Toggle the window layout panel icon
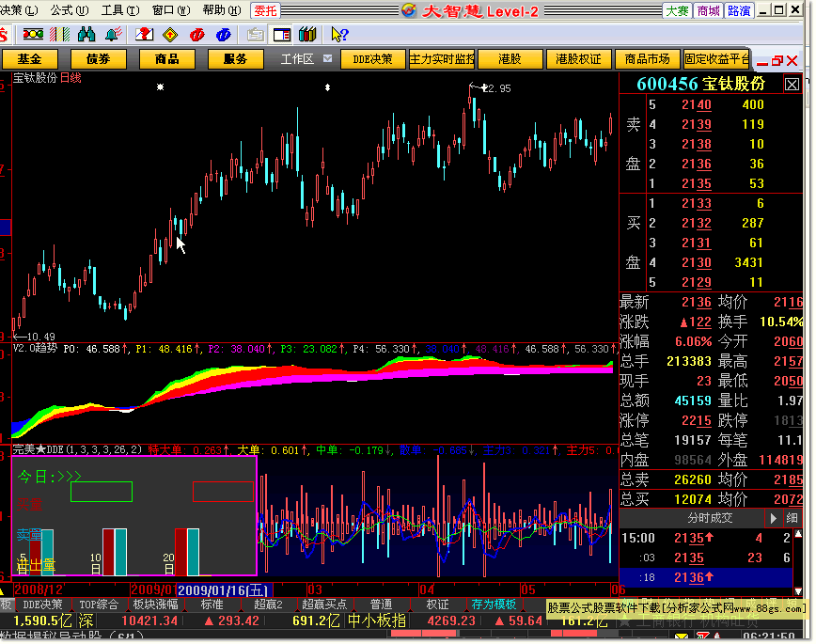The height and width of the screenshot is (644, 816). point(281,35)
